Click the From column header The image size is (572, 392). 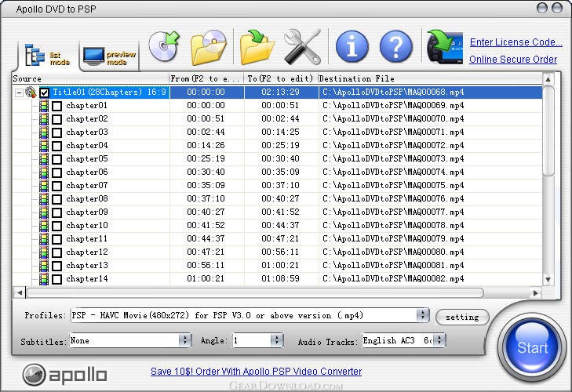point(206,78)
